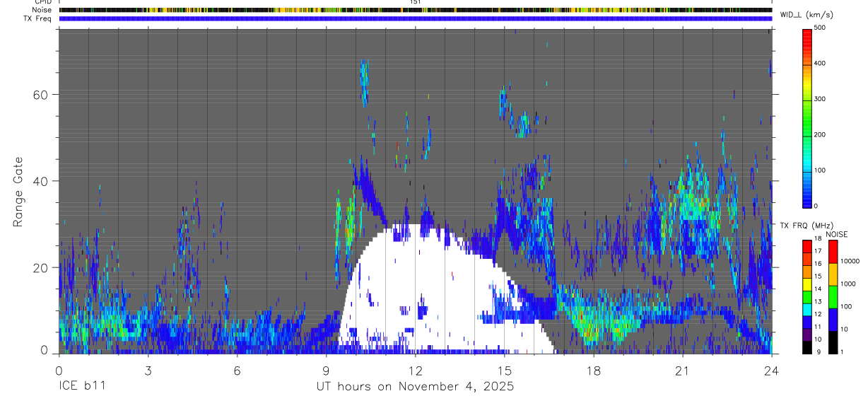Click the orange swatch in NOISE legend
868x401 pixels.
(x=833, y=274)
